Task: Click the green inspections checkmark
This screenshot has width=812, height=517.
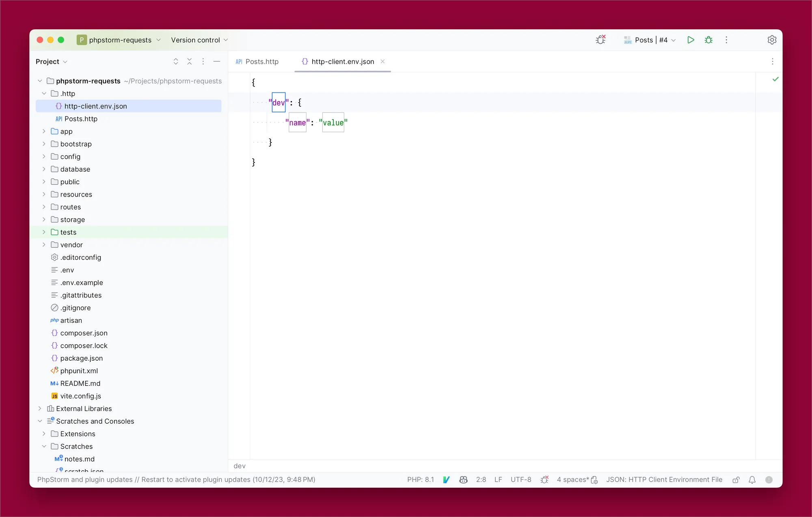Action: click(775, 79)
